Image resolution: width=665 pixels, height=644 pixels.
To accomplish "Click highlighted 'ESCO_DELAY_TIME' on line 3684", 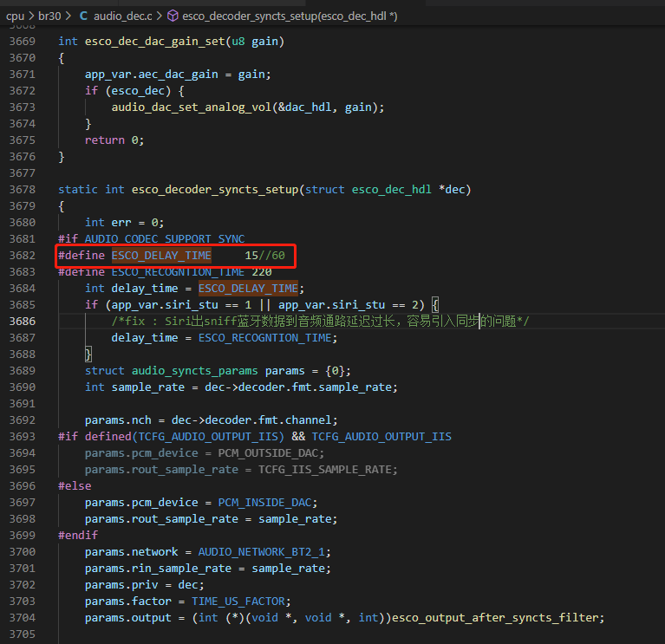I will pyautogui.click(x=248, y=289).
